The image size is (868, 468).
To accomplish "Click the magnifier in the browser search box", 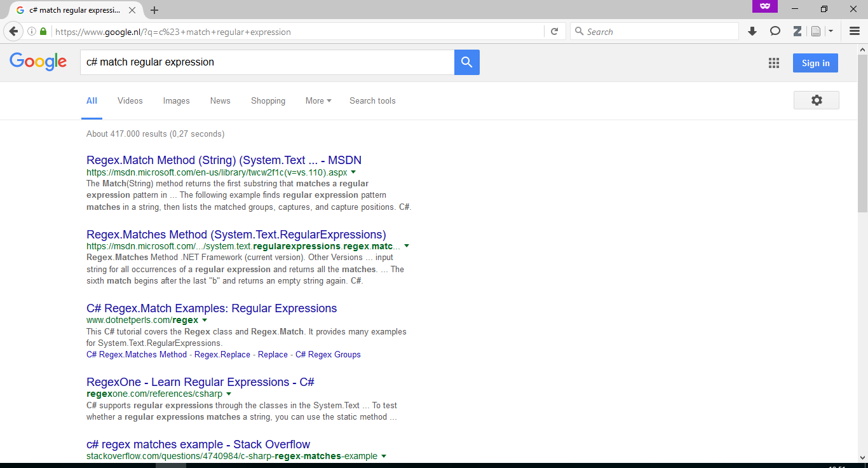I will pyautogui.click(x=578, y=31).
